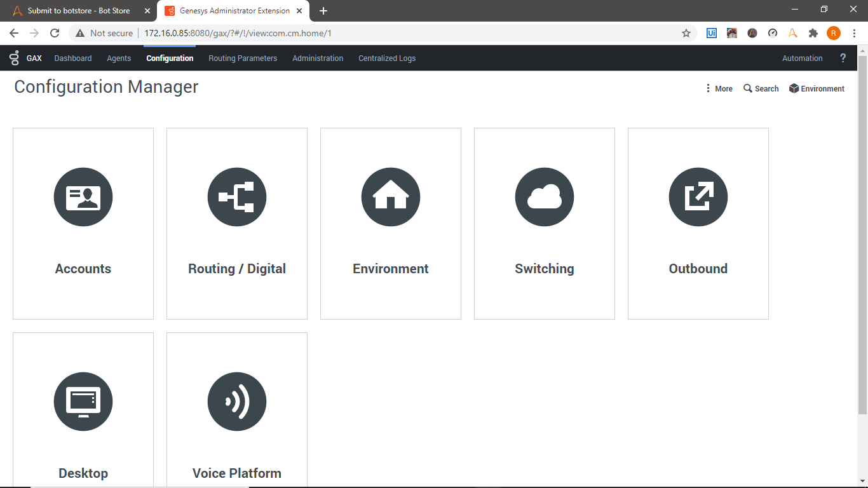Go back to the previous page
The width and height of the screenshot is (868, 488).
[14, 33]
